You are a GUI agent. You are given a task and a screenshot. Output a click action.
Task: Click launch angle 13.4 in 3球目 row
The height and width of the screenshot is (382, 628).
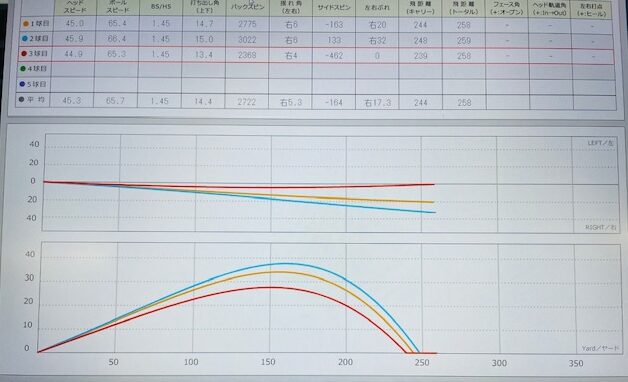[x=203, y=54]
